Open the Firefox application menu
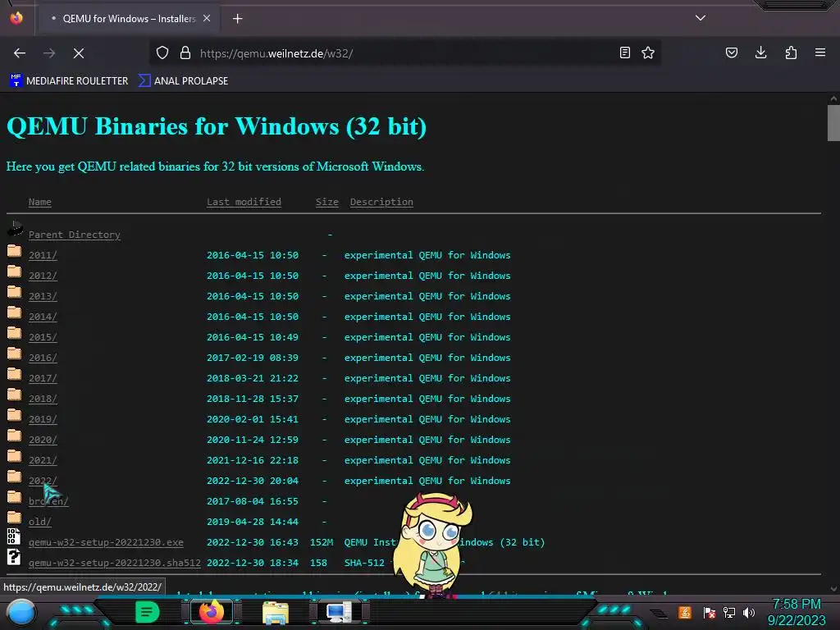This screenshot has width=840, height=630. [x=820, y=53]
